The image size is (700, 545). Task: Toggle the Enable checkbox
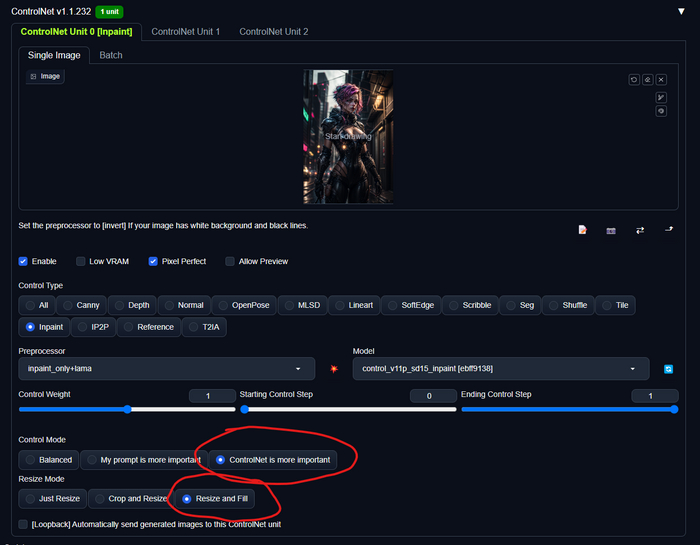pos(23,261)
